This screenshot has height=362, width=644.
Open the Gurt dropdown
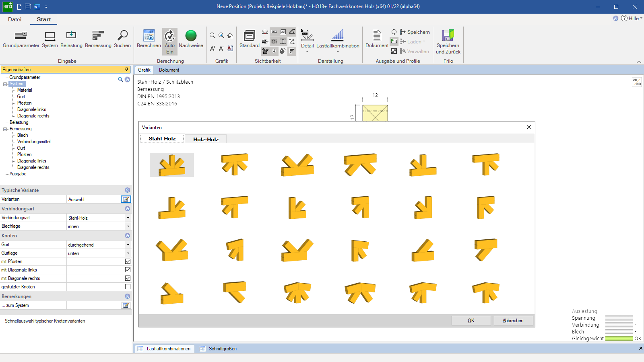click(128, 245)
